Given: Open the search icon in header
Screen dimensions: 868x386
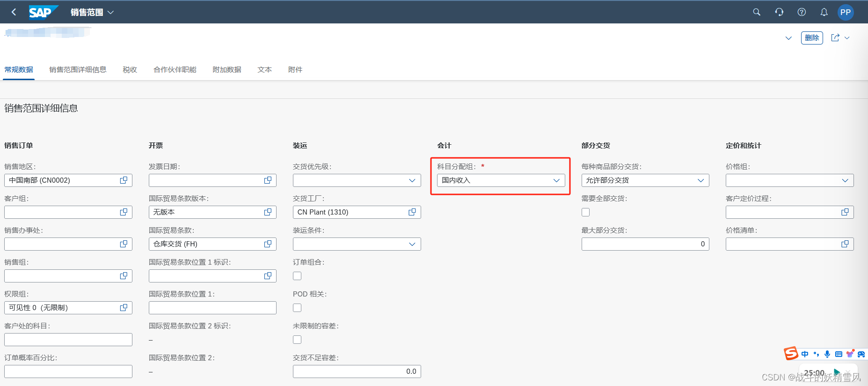Looking at the screenshot, I should pyautogui.click(x=757, y=12).
